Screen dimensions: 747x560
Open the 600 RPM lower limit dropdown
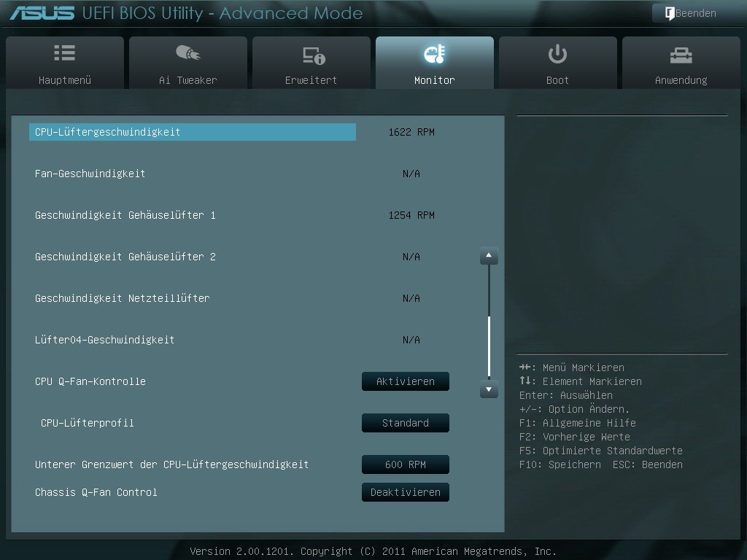406,464
